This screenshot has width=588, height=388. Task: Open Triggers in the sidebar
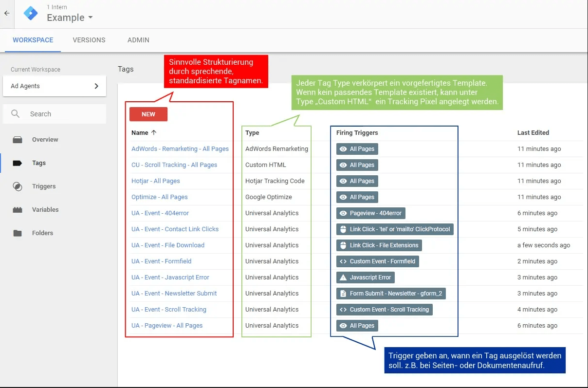tap(44, 186)
